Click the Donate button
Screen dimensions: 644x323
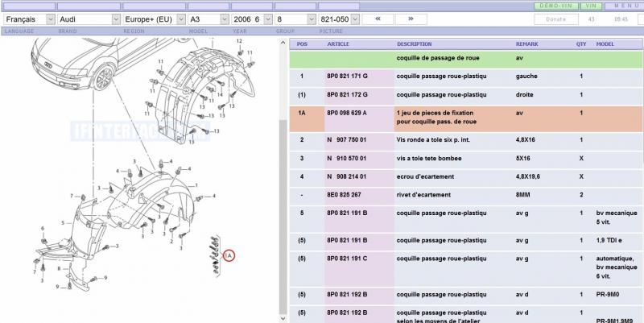point(556,19)
